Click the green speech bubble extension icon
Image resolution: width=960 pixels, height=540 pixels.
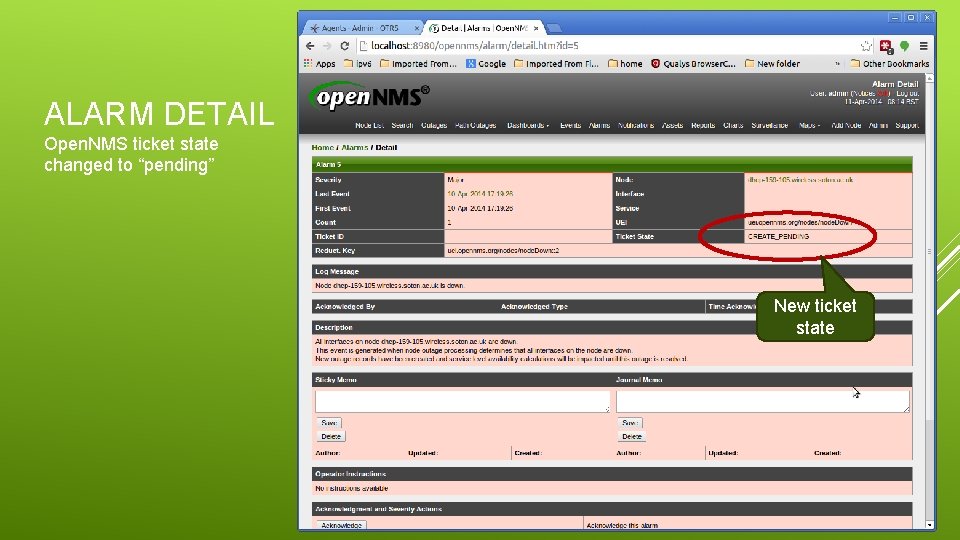pos(904,46)
